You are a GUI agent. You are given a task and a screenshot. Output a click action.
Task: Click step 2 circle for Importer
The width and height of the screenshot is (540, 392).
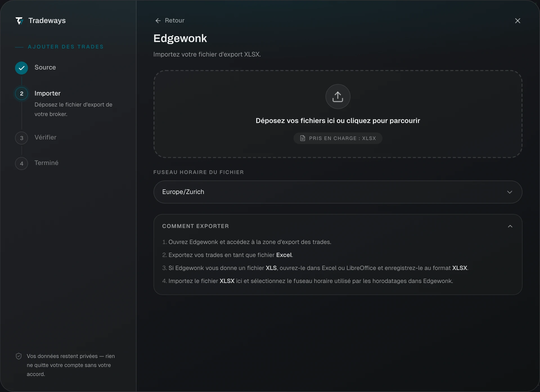click(x=22, y=94)
